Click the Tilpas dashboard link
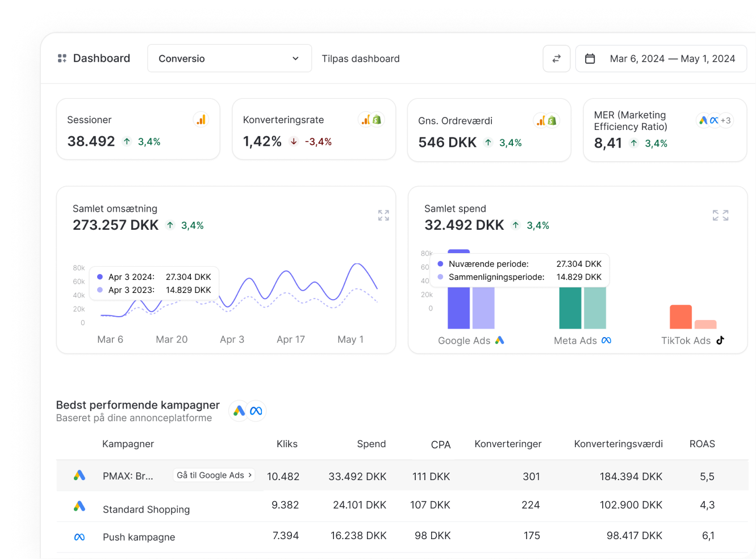 [361, 58]
